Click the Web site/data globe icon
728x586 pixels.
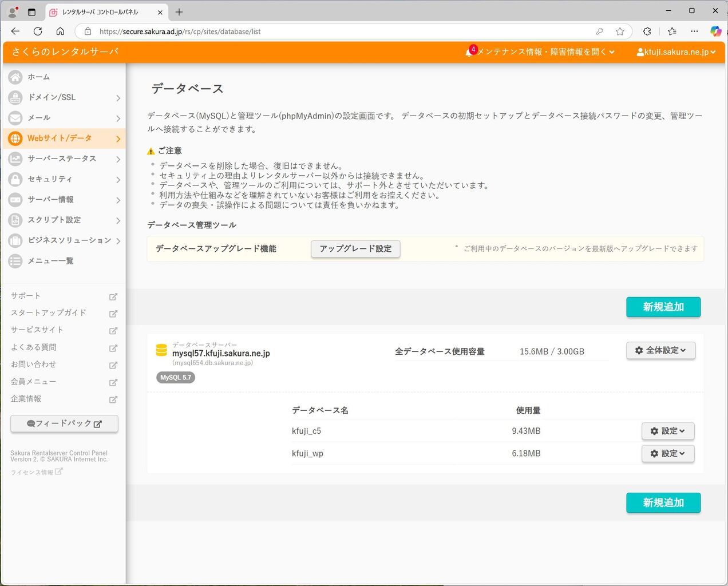pos(15,138)
